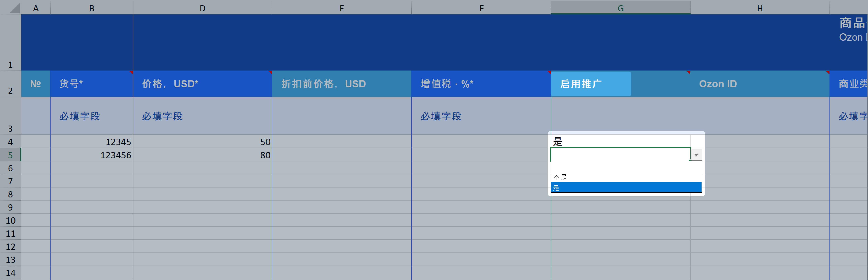Select row 3 header
The height and width of the screenshot is (280, 868).
pyautogui.click(x=10, y=116)
